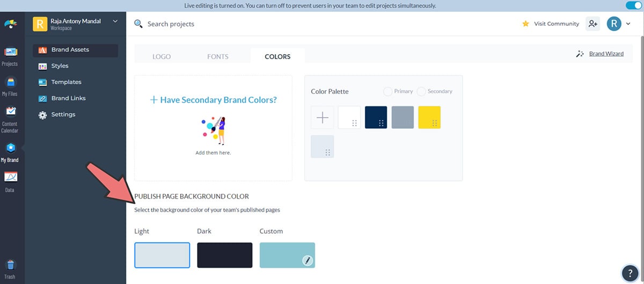The height and width of the screenshot is (284, 644).
Task: Select the Secondary radio button
Action: click(421, 91)
